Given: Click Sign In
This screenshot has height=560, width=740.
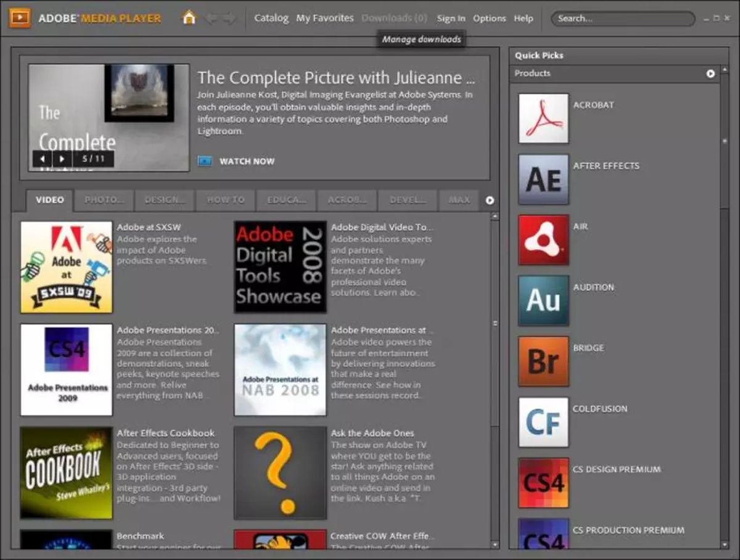Looking at the screenshot, I should click(451, 19).
